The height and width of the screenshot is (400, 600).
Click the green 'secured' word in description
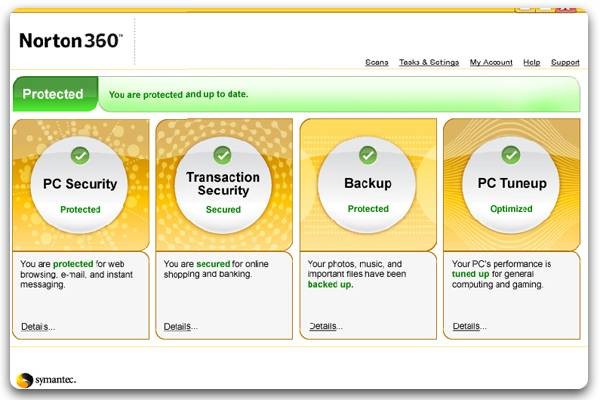pos(213,264)
